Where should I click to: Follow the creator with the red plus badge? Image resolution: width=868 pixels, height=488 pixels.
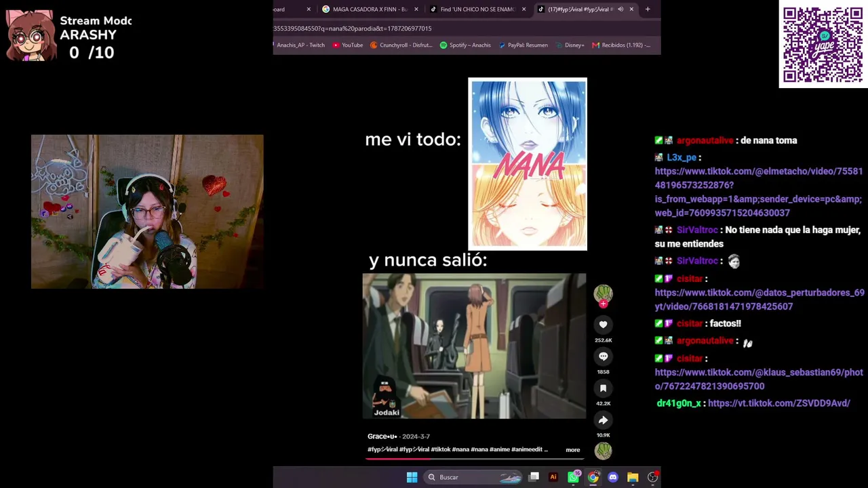click(603, 304)
